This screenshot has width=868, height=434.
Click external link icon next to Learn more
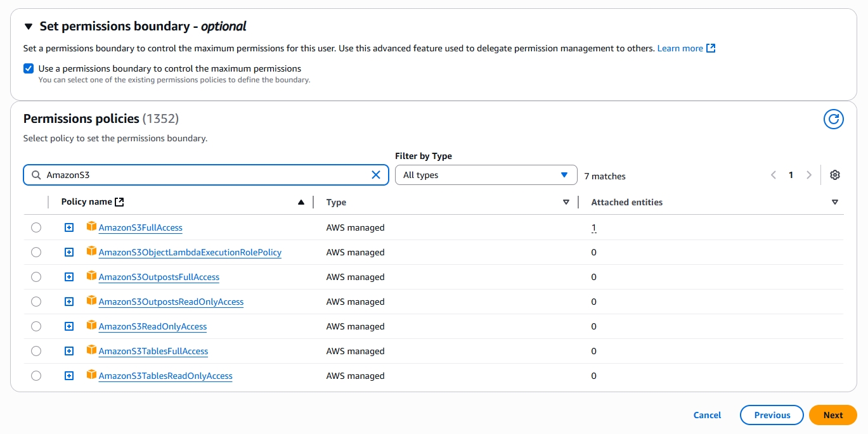pos(711,48)
